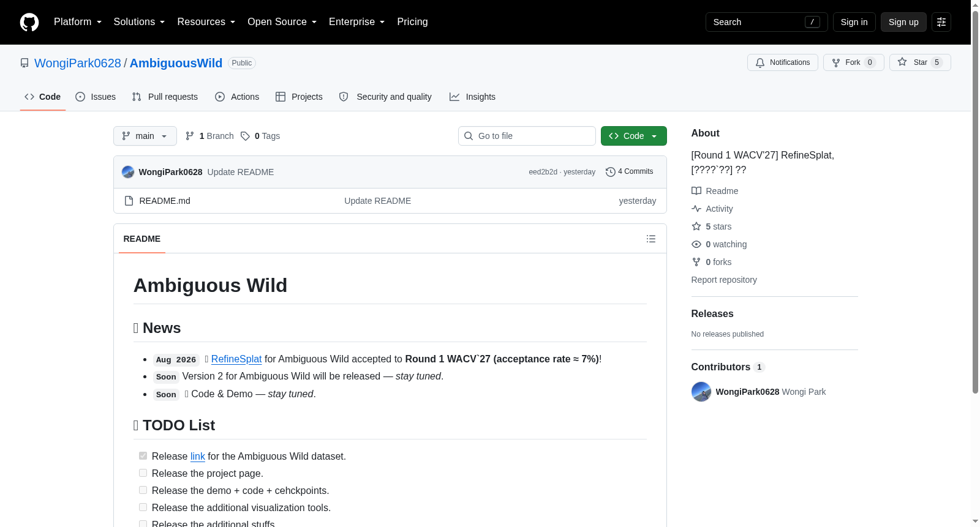The width and height of the screenshot is (980, 527).
Task: Click the star count 5 badge
Action: click(x=937, y=62)
